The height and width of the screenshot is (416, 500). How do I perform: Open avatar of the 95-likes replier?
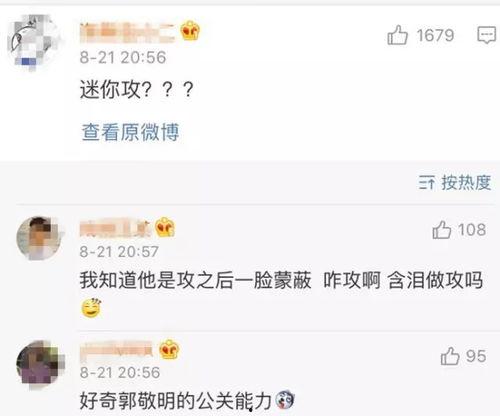[40, 365]
